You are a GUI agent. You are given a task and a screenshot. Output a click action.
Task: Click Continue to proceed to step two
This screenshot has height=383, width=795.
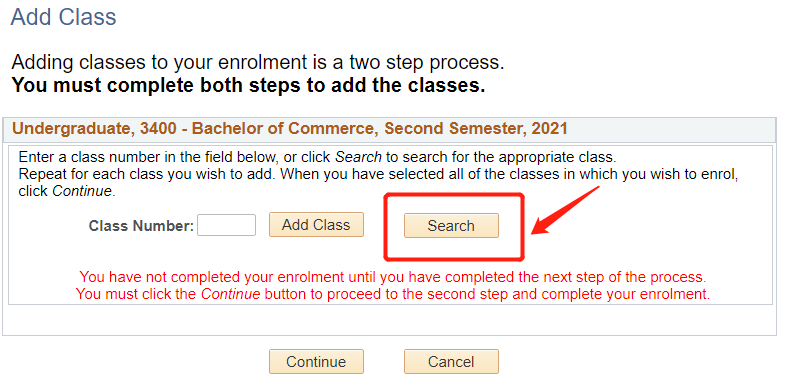[316, 362]
